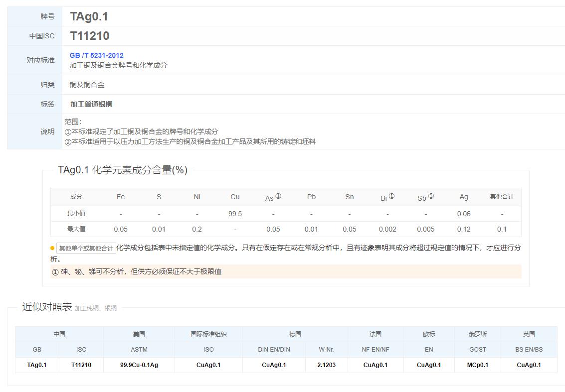The height and width of the screenshot is (392, 565).
Task: Click the footnote marker beside As
Action: pos(278,196)
